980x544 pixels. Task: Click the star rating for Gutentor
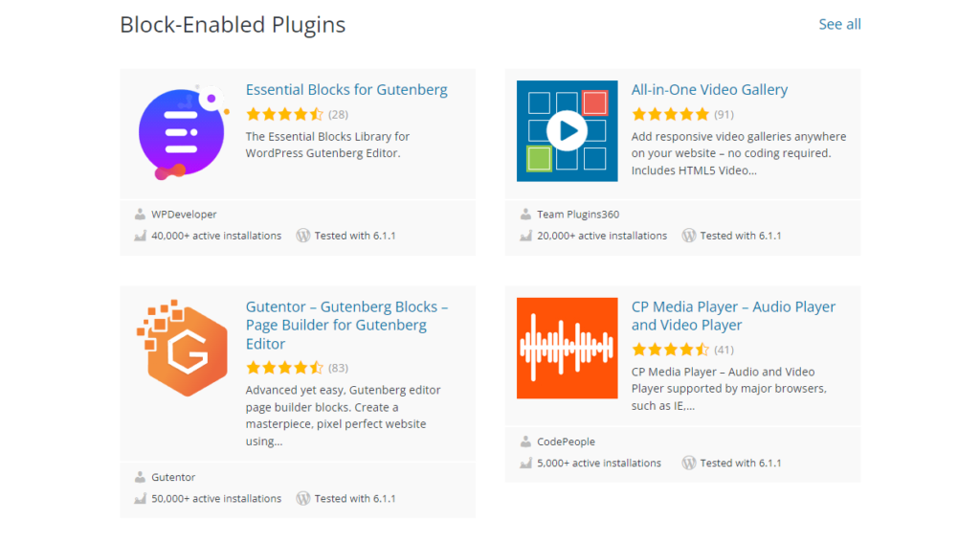(284, 368)
